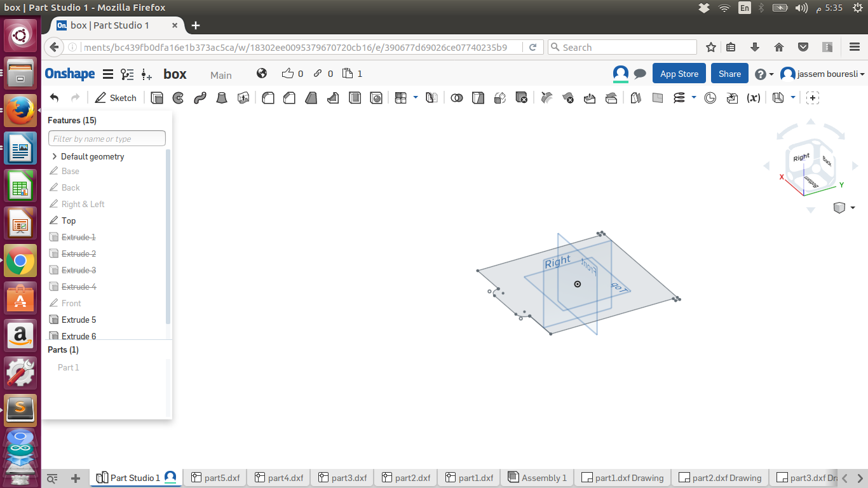Screen dimensions: 868x488
Task: Select the Fillet tool
Action: [268, 98]
